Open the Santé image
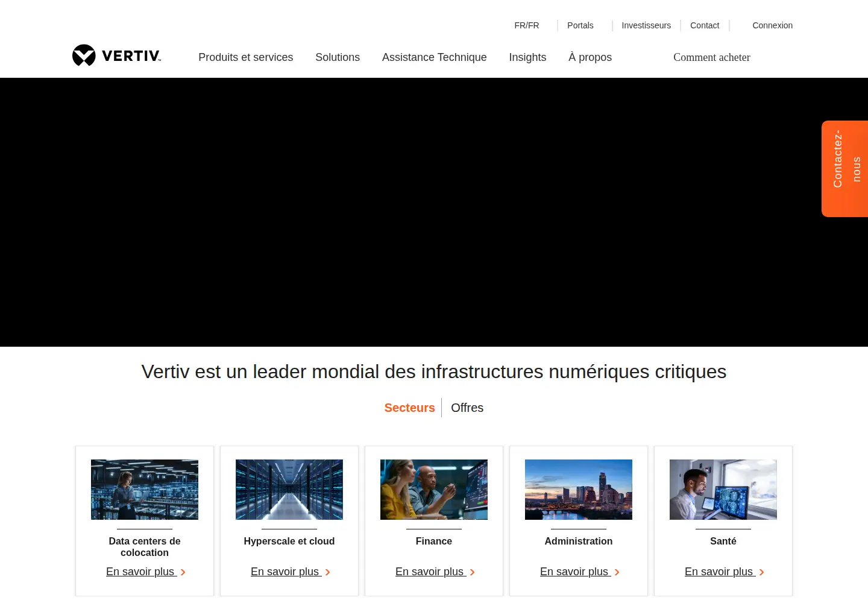The image size is (868, 603). click(x=723, y=490)
